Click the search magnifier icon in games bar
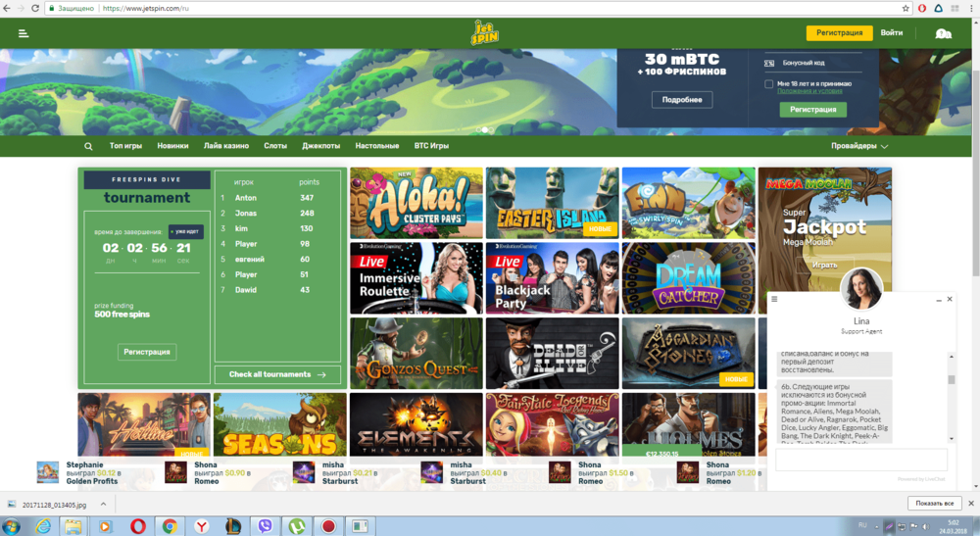The height and width of the screenshot is (536, 980). [88, 146]
